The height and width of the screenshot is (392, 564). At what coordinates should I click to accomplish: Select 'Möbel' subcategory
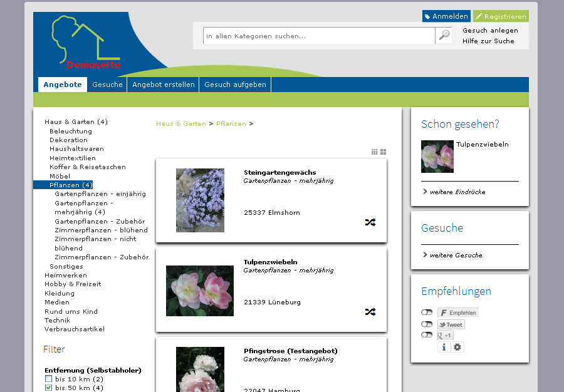(60, 176)
